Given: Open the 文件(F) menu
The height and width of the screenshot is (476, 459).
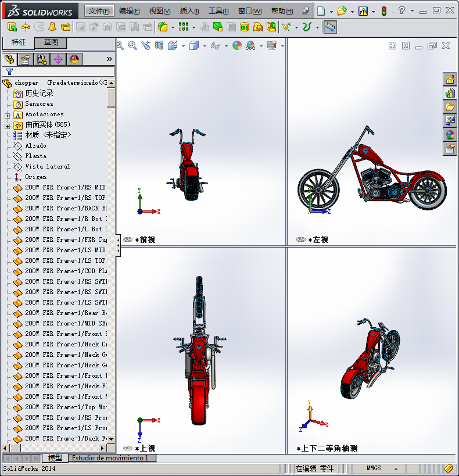Looking at the screenshot, I should tap(99, 11).
